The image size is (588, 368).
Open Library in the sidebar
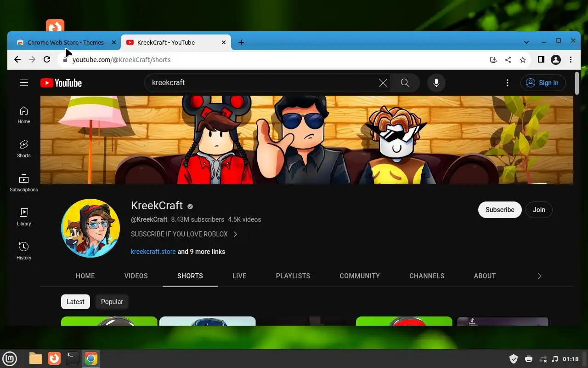[24, 217]
